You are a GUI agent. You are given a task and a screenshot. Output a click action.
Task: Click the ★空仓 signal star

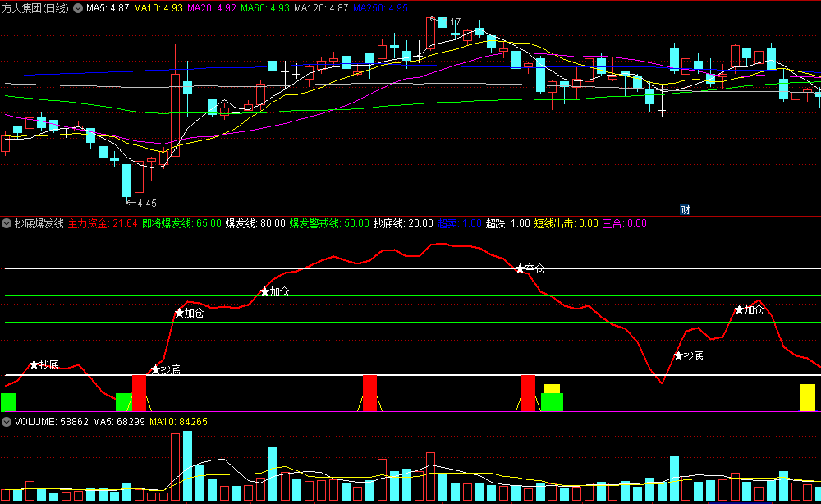[520, 269]
